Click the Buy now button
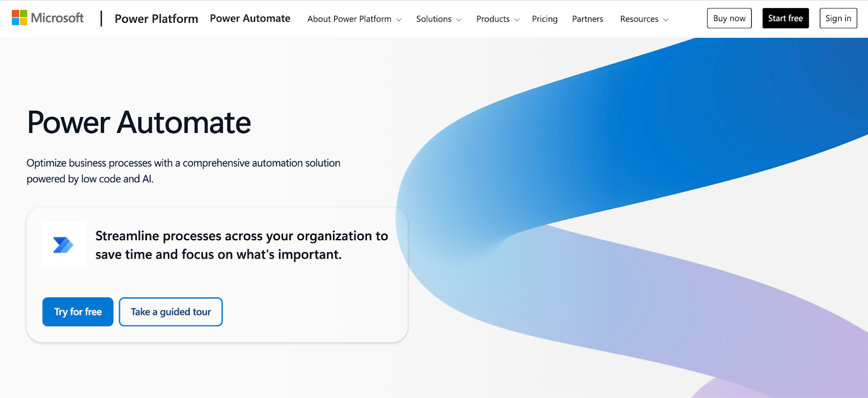 pos(729,18)
